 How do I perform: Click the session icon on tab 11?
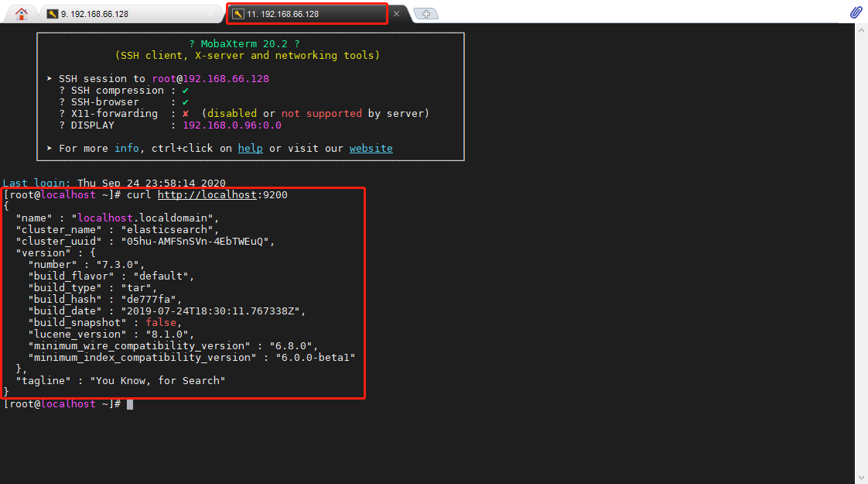click(x=238, y=14)
